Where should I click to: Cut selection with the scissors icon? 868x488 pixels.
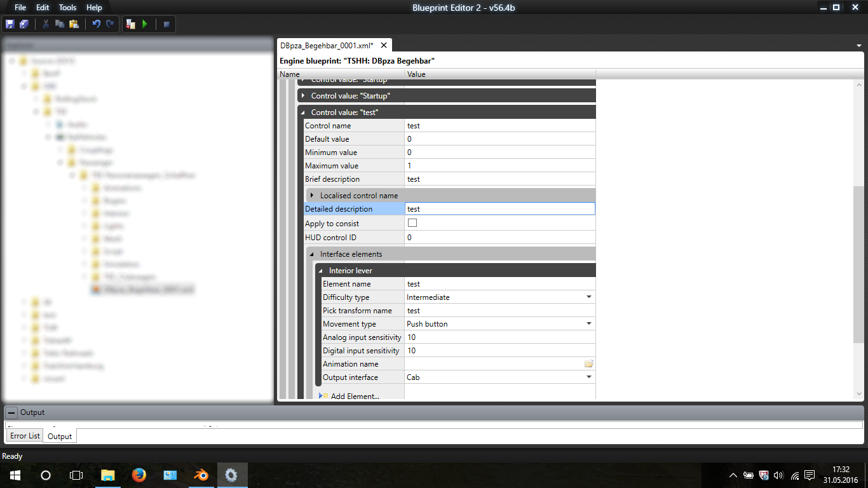point(46,24)
